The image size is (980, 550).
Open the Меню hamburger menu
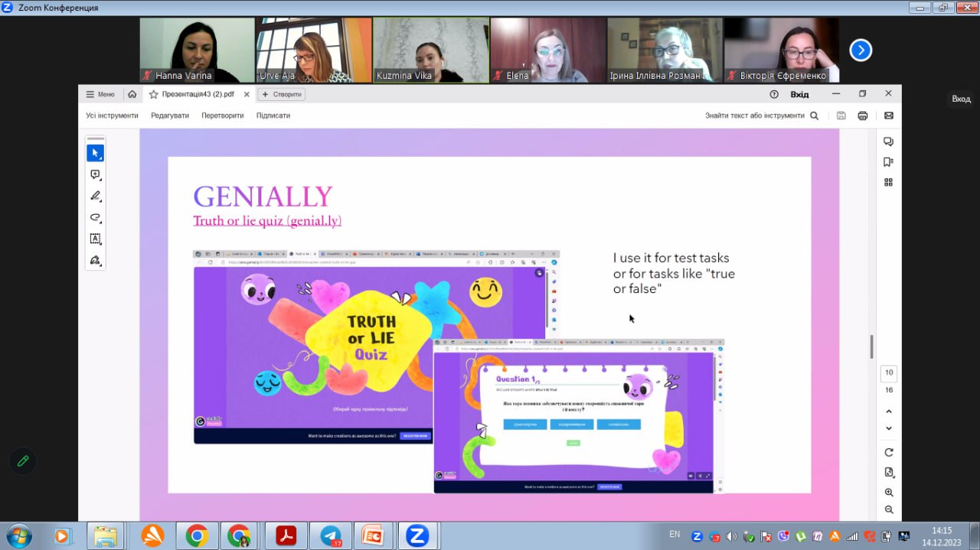[100, 95]
